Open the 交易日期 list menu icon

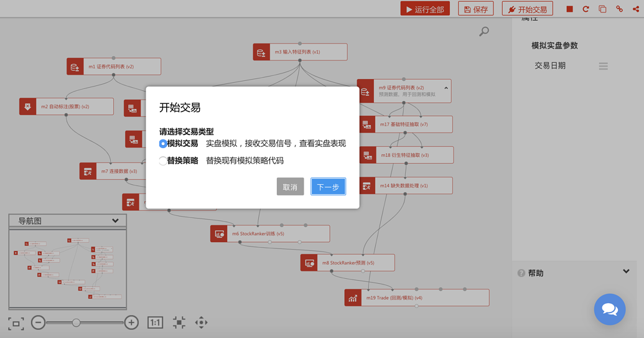pos(603,66)
